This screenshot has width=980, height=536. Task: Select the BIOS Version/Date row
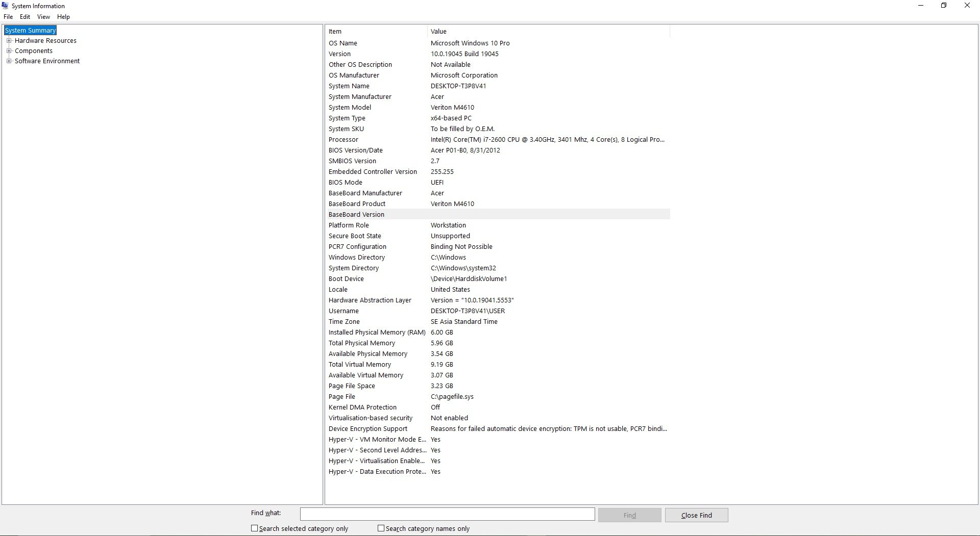coord(498,150)
